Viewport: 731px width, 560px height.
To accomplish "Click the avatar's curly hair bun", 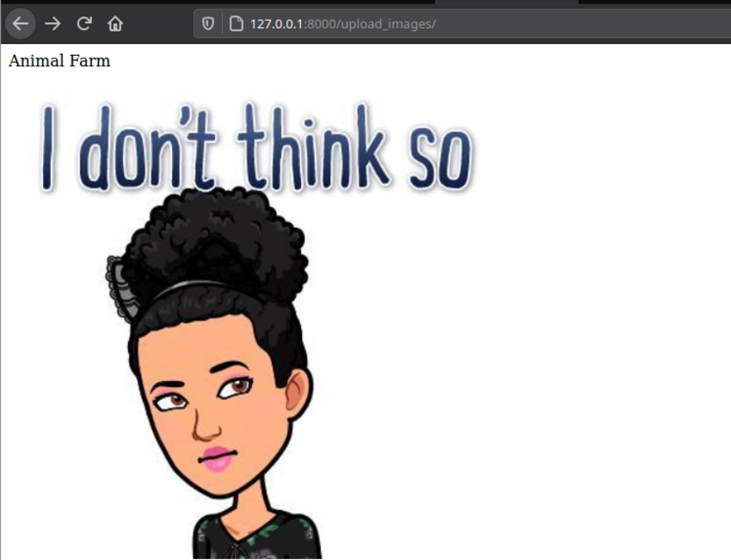I will 215,237.
